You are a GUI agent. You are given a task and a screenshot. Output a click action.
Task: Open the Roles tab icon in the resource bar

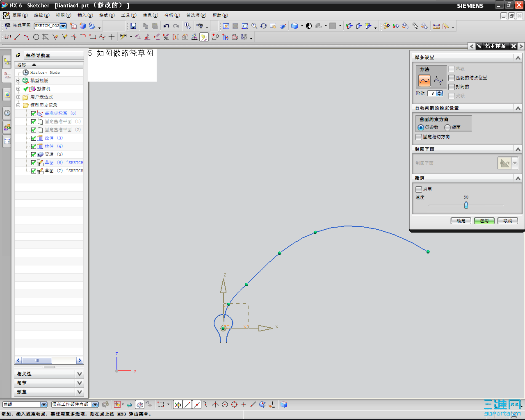point(7,128)
